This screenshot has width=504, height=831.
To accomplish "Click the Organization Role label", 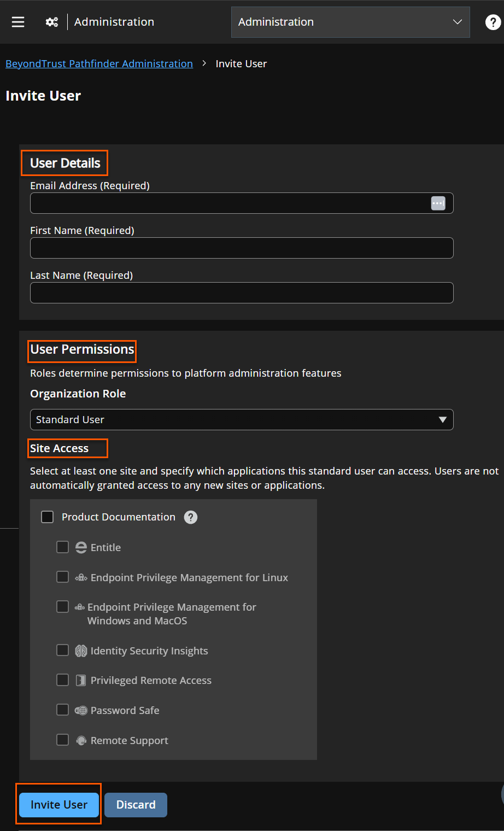I will pyautogui.click(x=78, y=394).
